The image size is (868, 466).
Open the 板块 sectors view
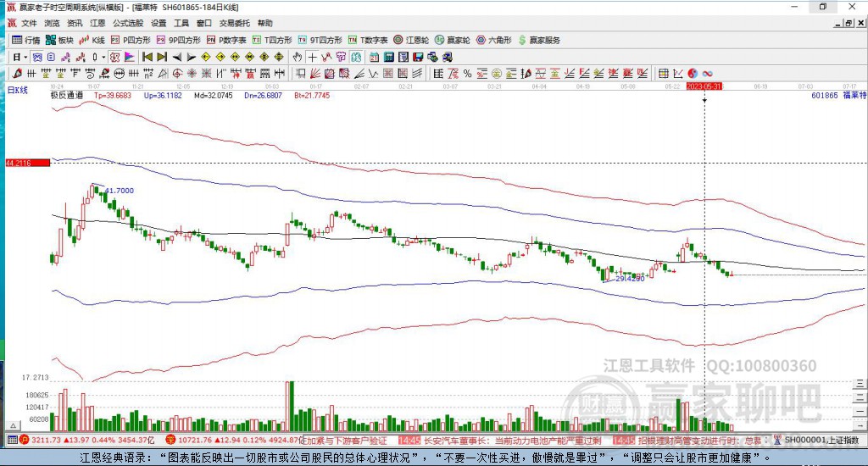click(60, 40)
